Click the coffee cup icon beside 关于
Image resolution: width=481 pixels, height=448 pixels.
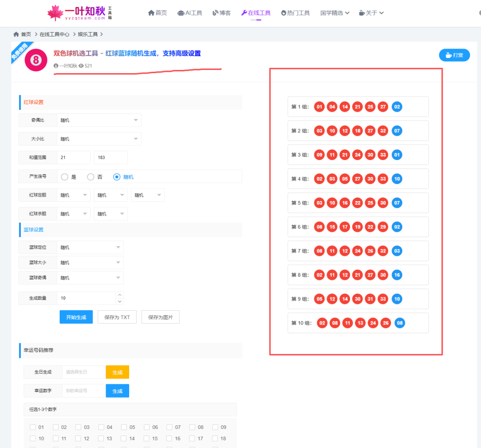363,12
